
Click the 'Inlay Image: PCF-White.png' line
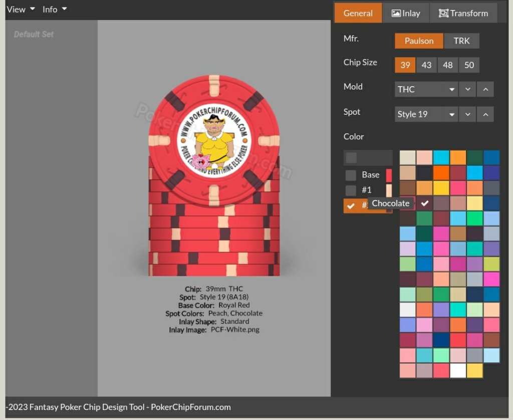click(x=214, y=330)
